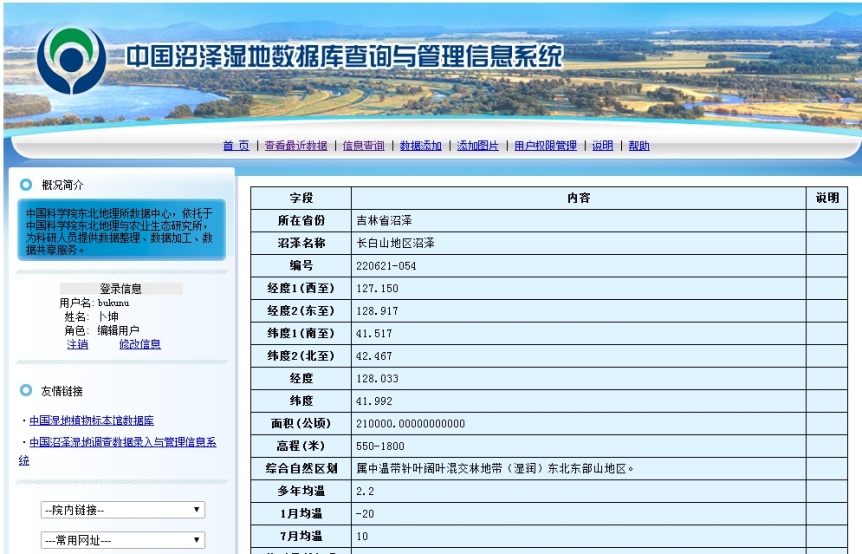Click the 中国沼泽湿地数据库查询与管理信息系统 banner title
Viewport: 862px width, 554px height.
pyautogui.click(x=343, y=57)
